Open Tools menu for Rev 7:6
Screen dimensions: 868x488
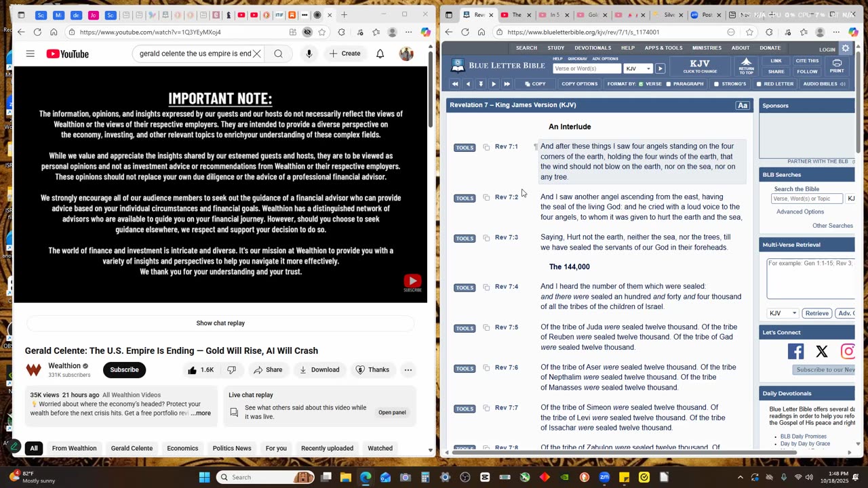[x=465, y=368]
